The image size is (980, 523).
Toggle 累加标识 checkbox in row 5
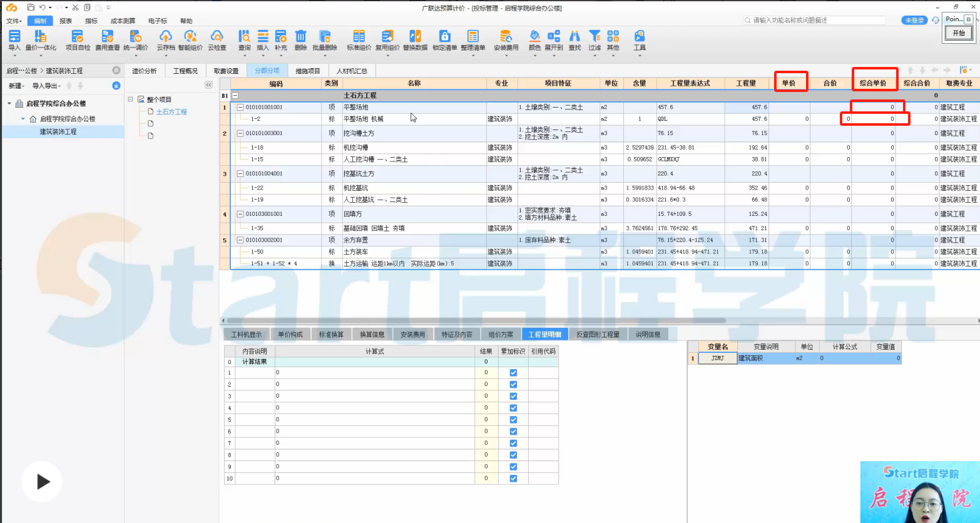[513, 420]
